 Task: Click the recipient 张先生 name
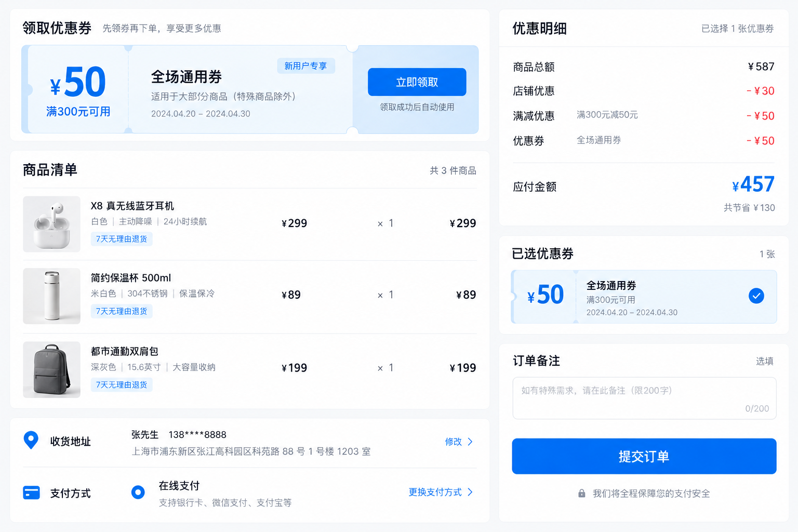145,435
